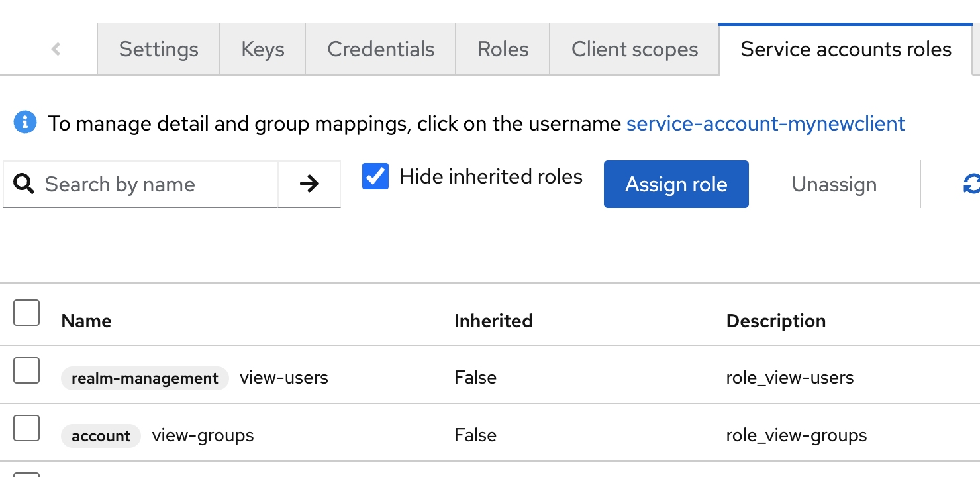Click the left chevron to scroll tabs
The height and width of the screenshot is (477, 980).
click(x=56, y=48)
